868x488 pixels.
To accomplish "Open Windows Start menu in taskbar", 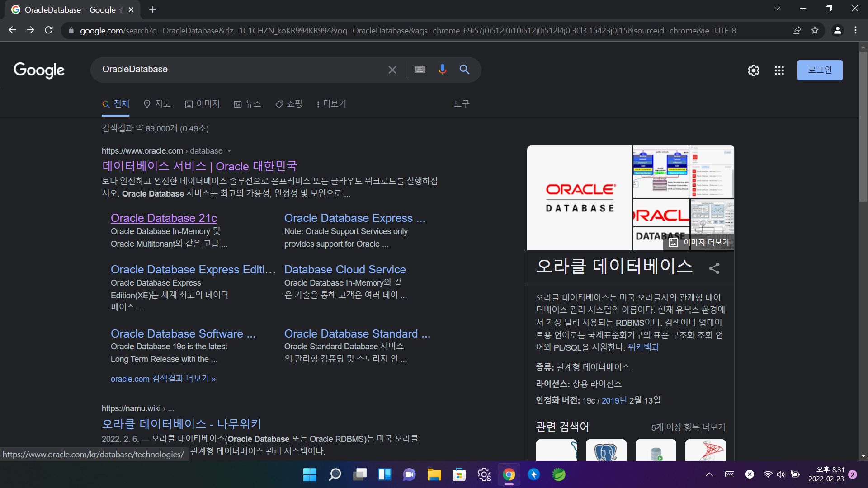I will pyautogui.click(x=310, y=474).
